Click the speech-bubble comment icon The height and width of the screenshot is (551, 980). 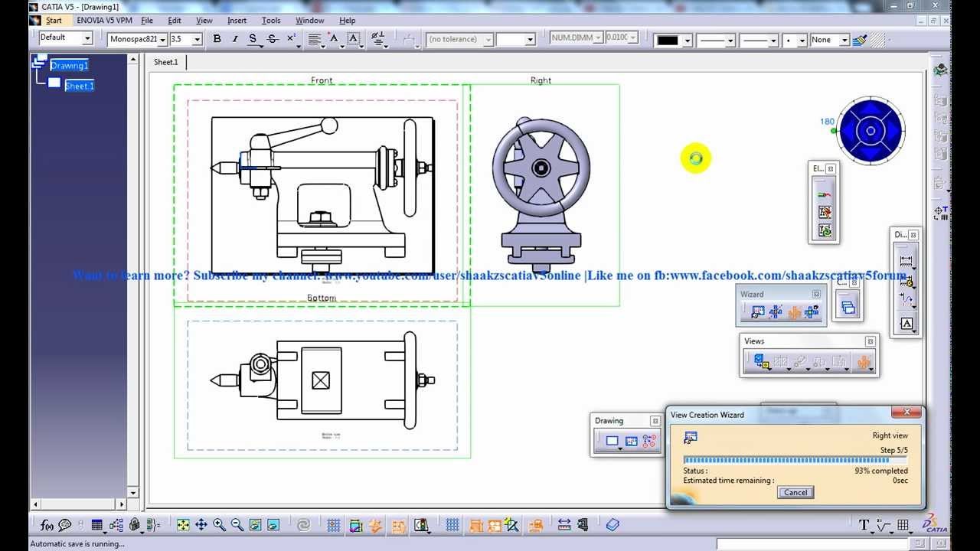pyautogui.click(x=65, y=525)
